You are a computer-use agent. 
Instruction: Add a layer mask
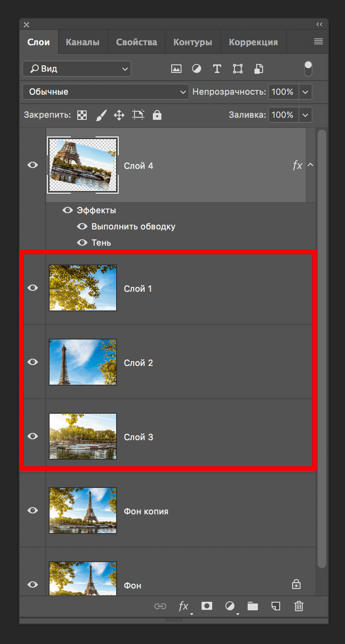tap(207, 606)
